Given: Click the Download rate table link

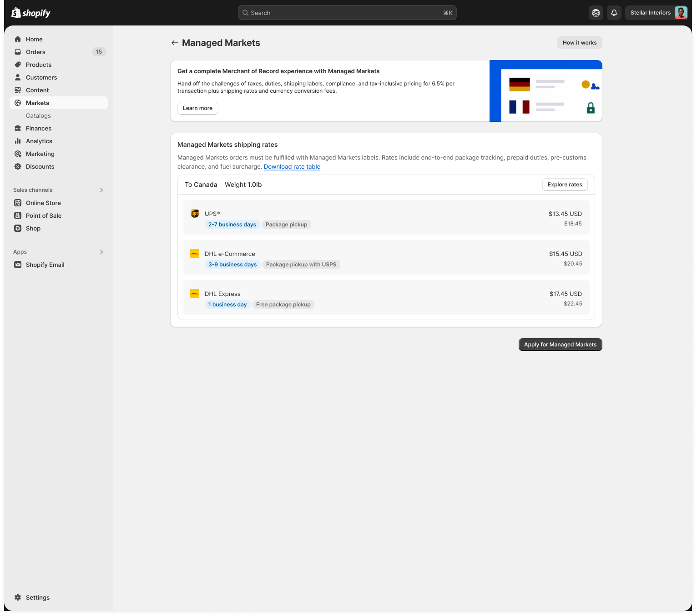Looking at the screenshot, I should coord(292,167).
